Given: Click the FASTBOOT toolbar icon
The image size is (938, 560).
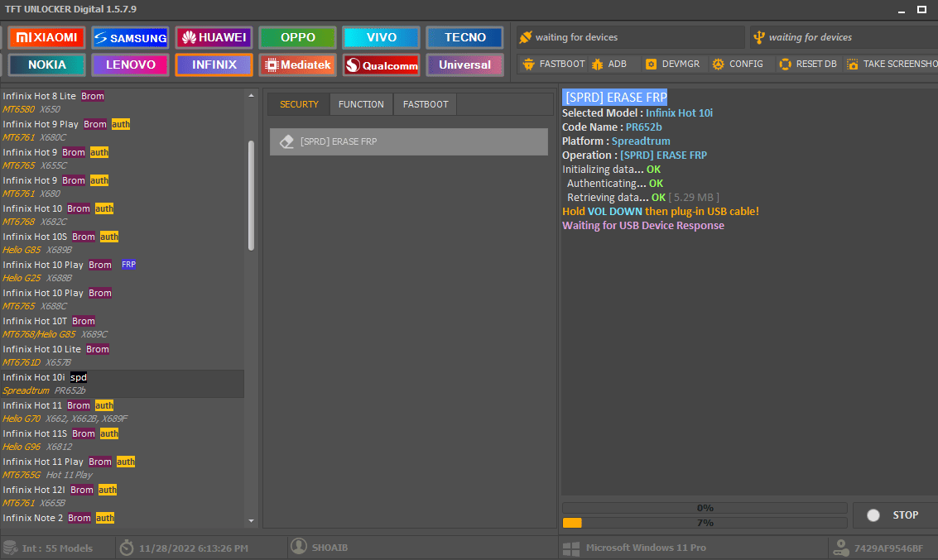Looking at the screenshot, I should pyautogui.click(x=528, y=64).
